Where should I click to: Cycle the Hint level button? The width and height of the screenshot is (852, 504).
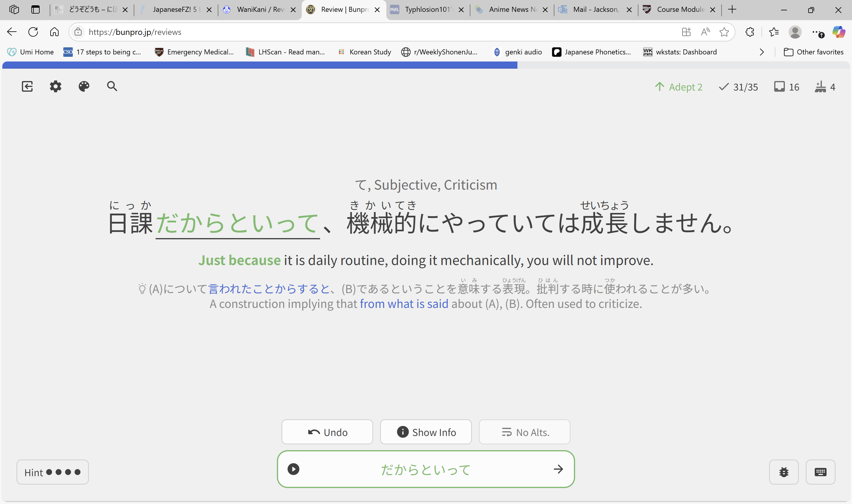[53, 472]
